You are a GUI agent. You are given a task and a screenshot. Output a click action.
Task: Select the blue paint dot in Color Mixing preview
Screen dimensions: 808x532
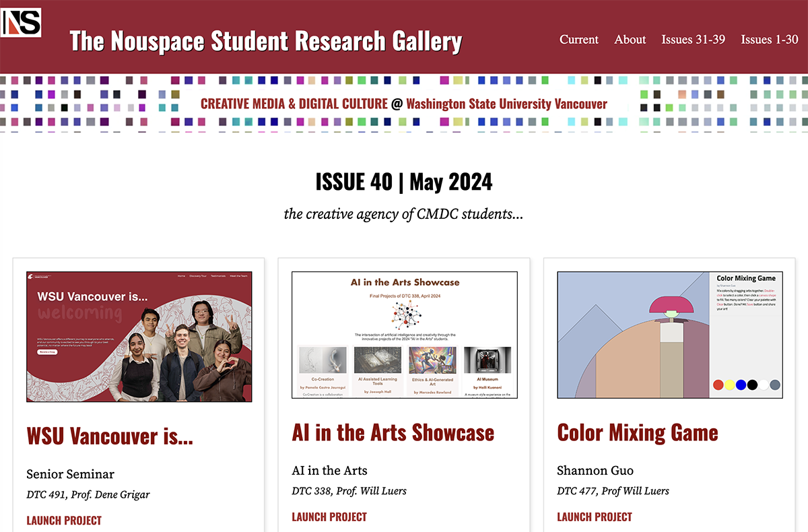741,384
